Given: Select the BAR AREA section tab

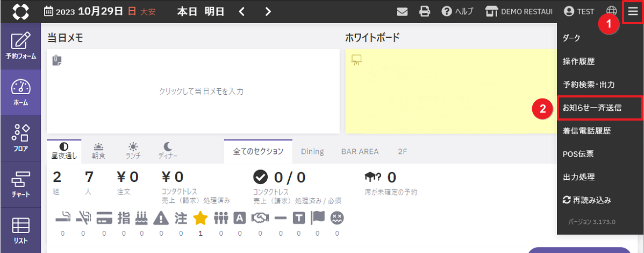Looking at the screenshot, I should click(360, 151).
